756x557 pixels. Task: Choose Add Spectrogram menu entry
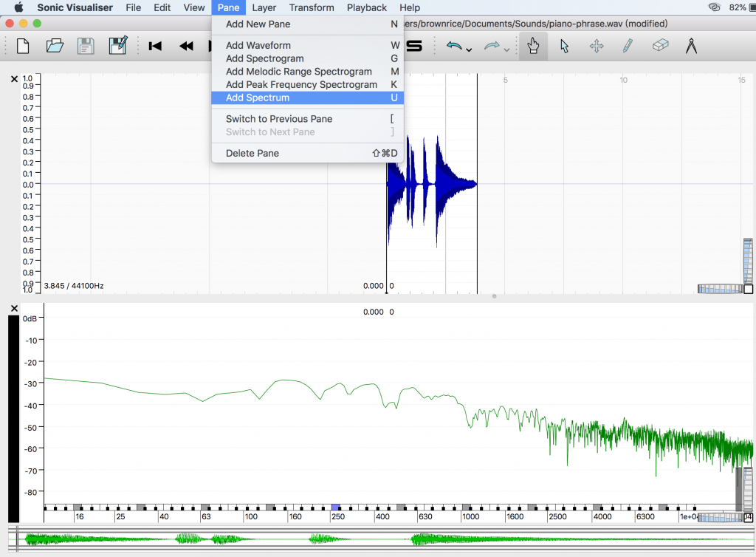click(307, 58)
